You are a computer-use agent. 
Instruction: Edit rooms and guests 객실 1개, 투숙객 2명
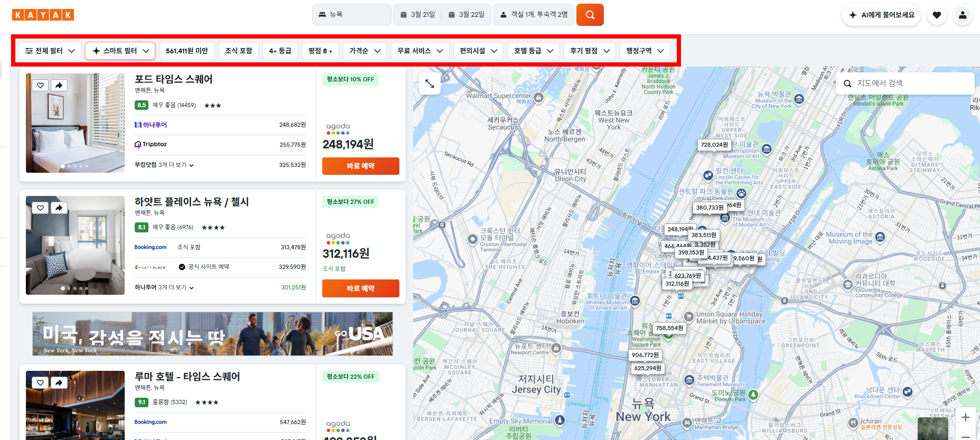click(534, 15)
